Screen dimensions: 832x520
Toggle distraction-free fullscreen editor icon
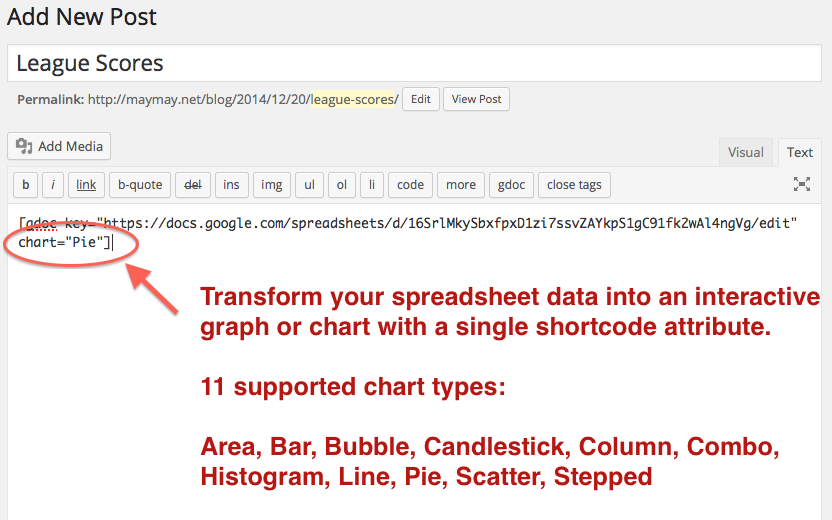point(801,184)
